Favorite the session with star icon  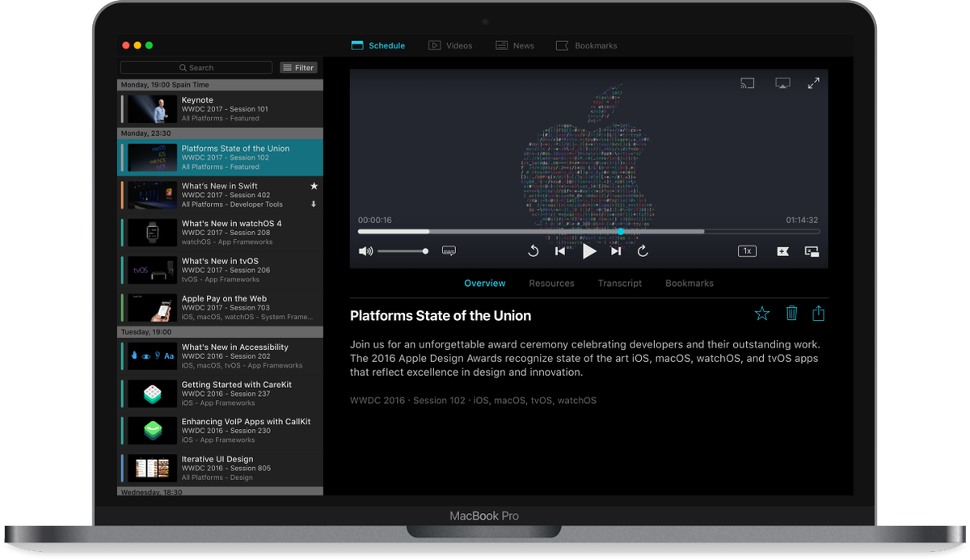coord(762,314)
